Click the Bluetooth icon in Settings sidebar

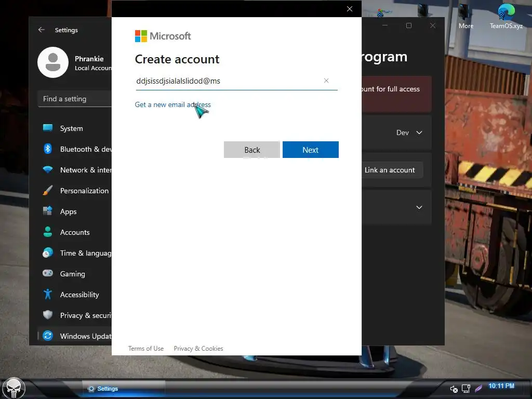click(x=48, y=149)
